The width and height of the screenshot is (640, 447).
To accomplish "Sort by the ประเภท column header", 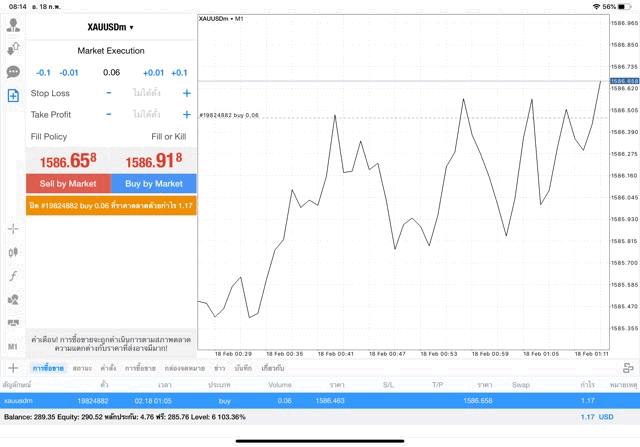I will [x=219, y=385].
